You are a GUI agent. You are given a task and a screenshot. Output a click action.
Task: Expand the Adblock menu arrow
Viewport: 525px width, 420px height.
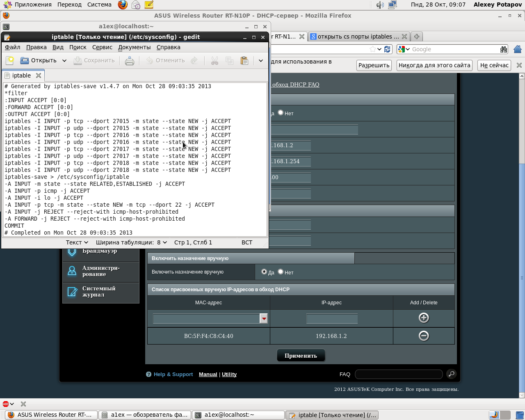[x=12, y=404]
